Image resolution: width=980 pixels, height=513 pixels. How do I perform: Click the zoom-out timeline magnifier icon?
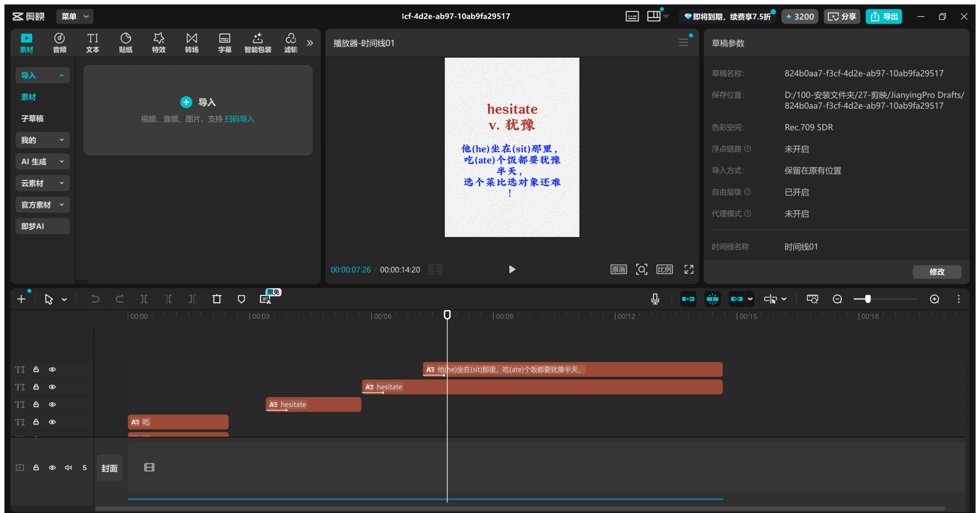tap(837, 299)
